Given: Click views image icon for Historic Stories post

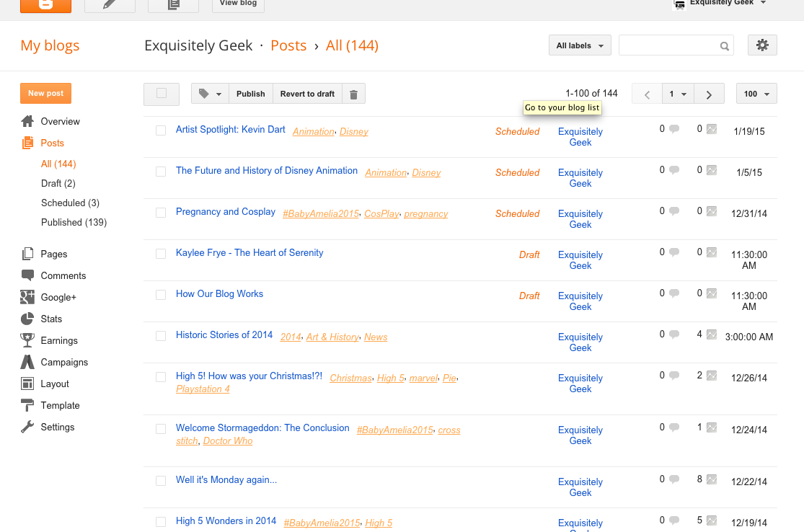Looking at the screenshot, I should [x=712, y=334].
